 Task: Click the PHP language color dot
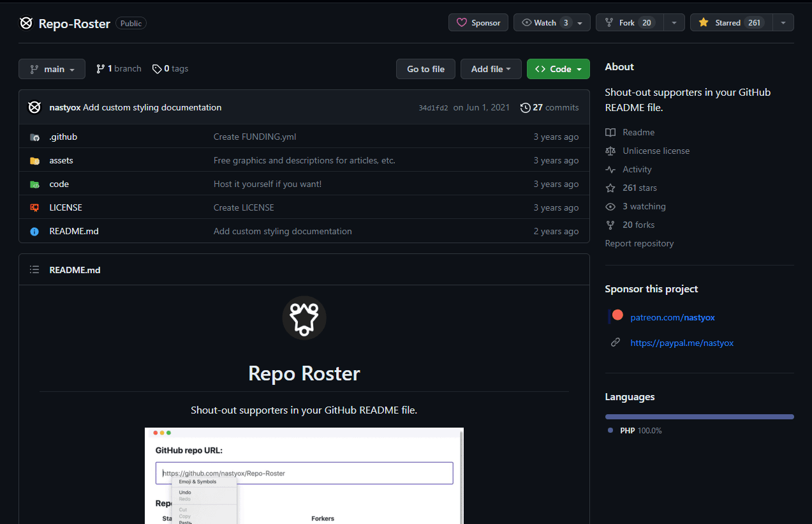610,430
